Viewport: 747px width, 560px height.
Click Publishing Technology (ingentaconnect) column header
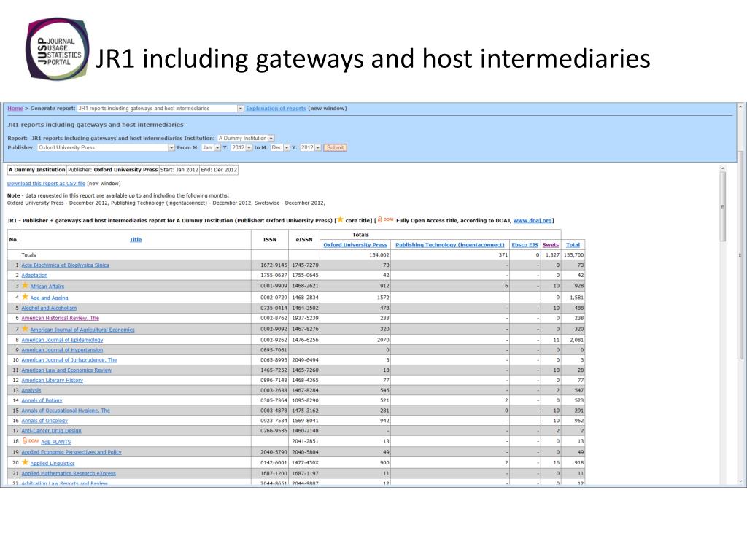point(449,245)
